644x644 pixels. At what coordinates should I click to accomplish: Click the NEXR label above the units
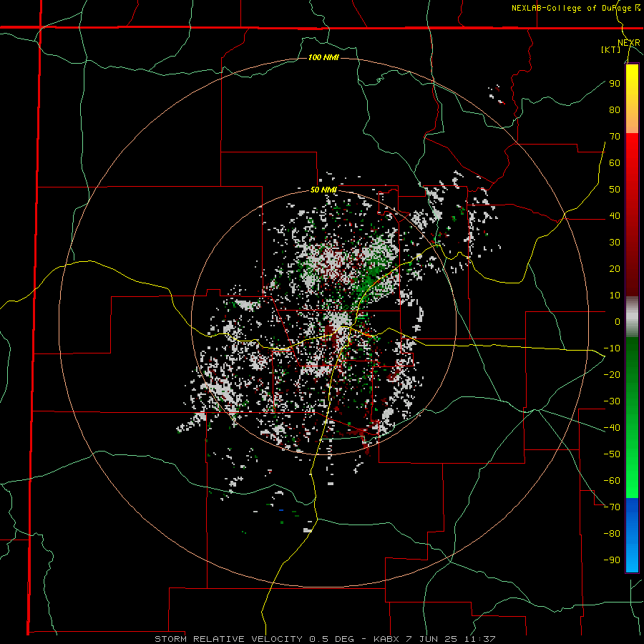629,43
